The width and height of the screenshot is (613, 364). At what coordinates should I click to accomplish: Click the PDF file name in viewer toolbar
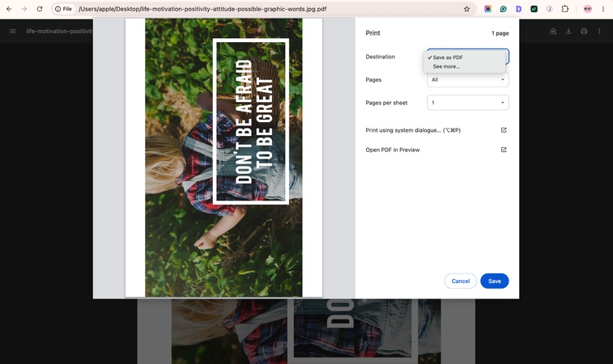59,32
